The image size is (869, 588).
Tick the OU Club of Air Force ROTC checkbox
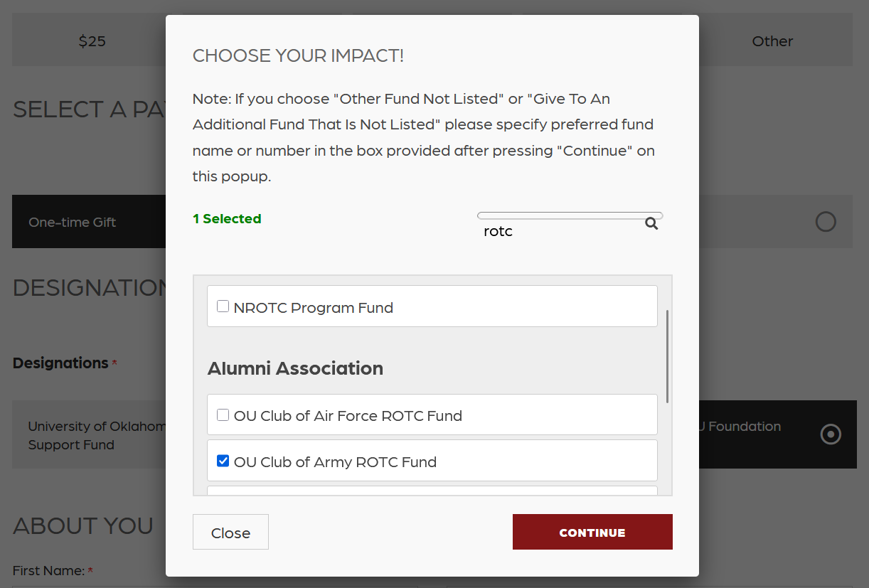pyautogui.click(x=223, y=415)
